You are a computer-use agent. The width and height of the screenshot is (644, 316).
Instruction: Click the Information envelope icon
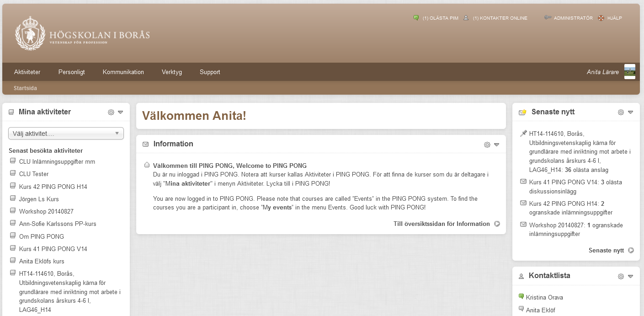coord(146,144)
